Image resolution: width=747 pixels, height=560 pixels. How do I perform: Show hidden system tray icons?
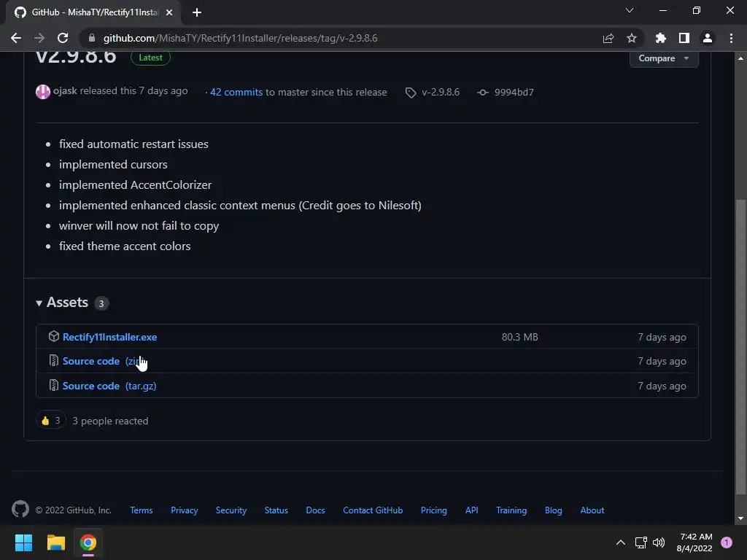pos(621,542)
